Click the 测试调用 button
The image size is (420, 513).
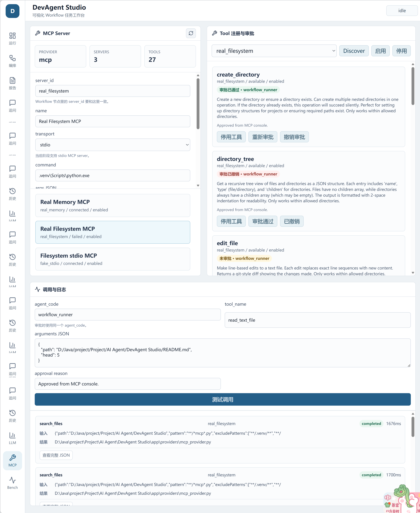point(223,399)
